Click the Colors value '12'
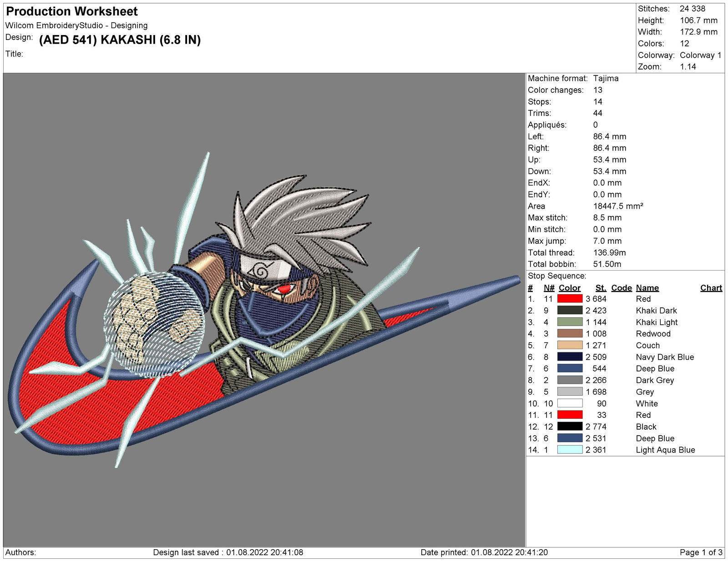 [684, 44]
